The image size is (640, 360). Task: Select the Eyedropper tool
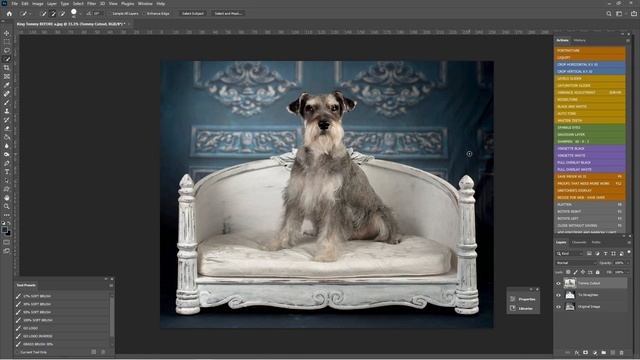[x=7, y=85]
